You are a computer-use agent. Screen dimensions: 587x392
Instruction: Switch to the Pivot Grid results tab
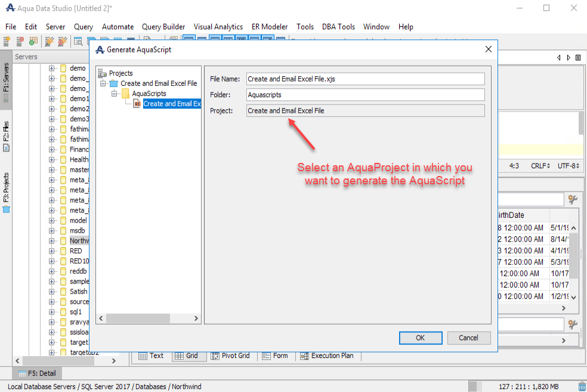click(x=230, y=356)
